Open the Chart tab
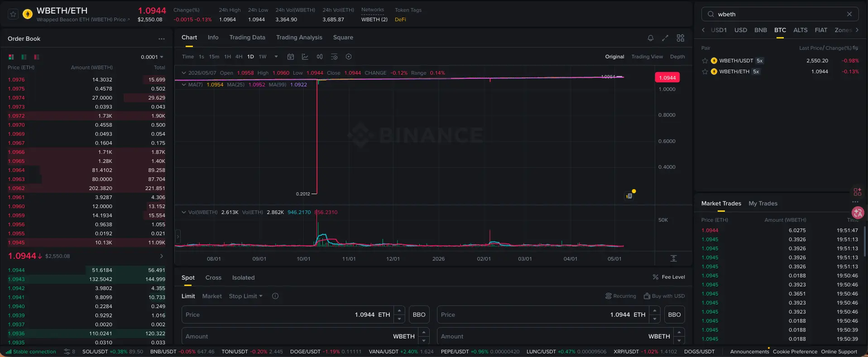Screen dimensions: 868x357 [189, 38]
